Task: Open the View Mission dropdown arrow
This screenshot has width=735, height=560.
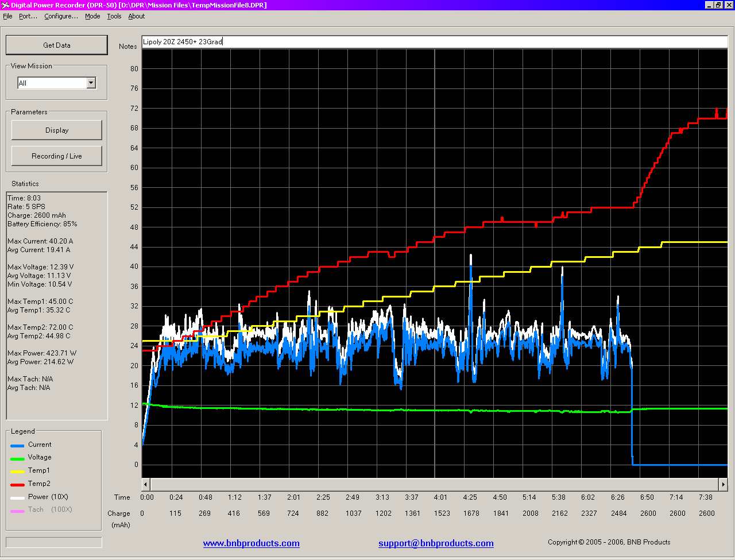Action: pyautogui.click(x=91, y=83)
